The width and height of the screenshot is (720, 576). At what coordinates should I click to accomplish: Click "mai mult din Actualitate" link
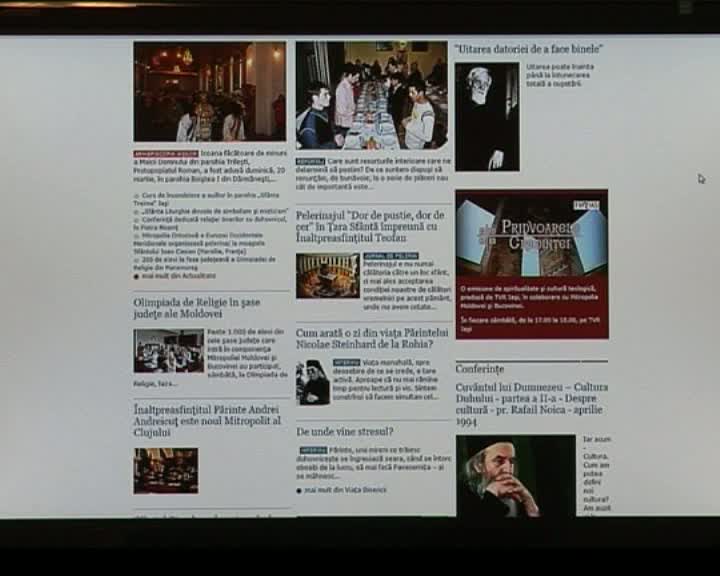click(x=177, y=275)
